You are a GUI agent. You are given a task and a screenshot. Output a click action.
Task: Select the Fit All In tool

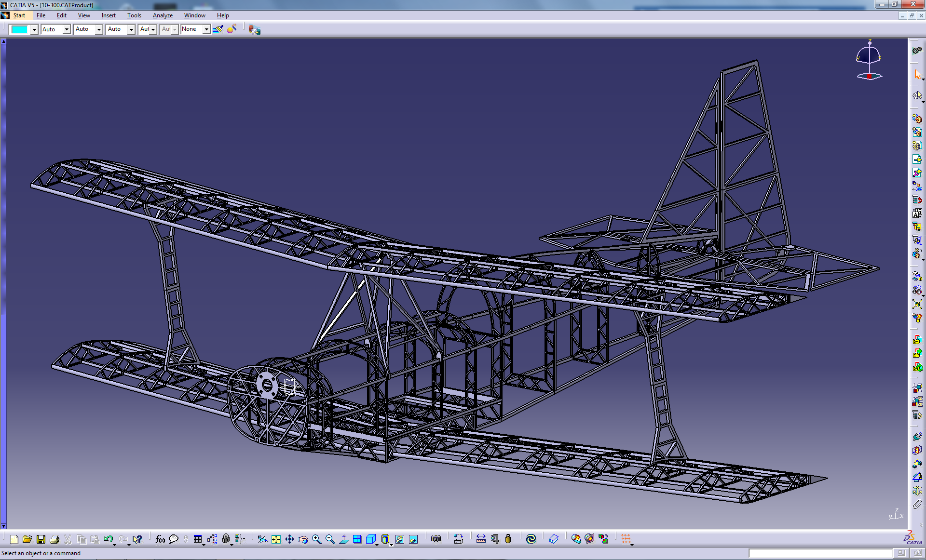pyautogui.click(x=276, y=539)
